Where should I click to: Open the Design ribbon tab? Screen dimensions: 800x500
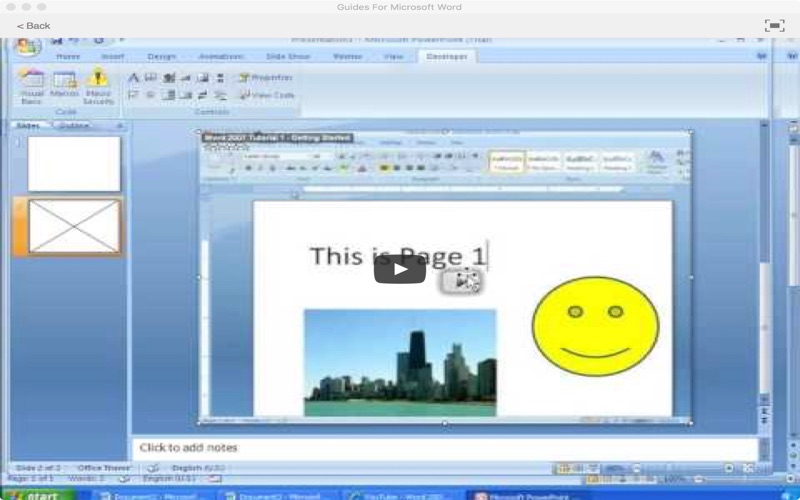point(161,57)
